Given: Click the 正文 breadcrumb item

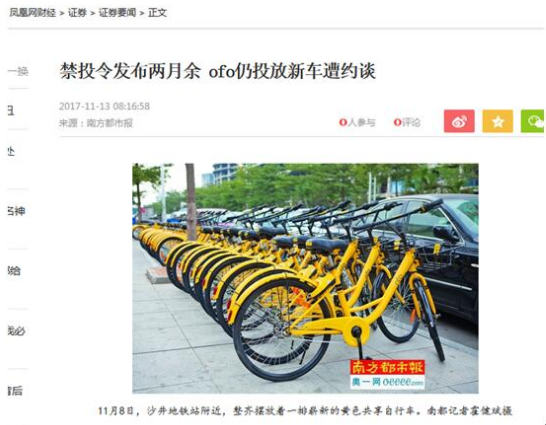Looking at the screenshot, I should (x=157, y=13).
